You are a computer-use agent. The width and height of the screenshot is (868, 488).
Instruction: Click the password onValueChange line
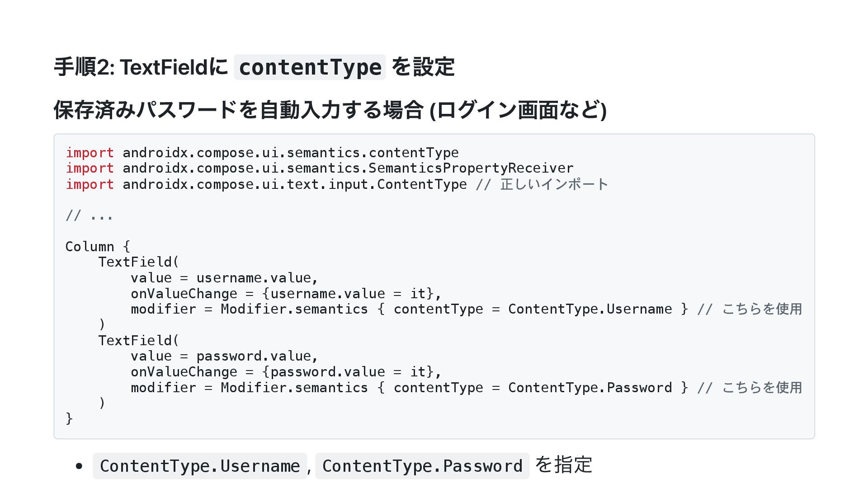[286, 372]
